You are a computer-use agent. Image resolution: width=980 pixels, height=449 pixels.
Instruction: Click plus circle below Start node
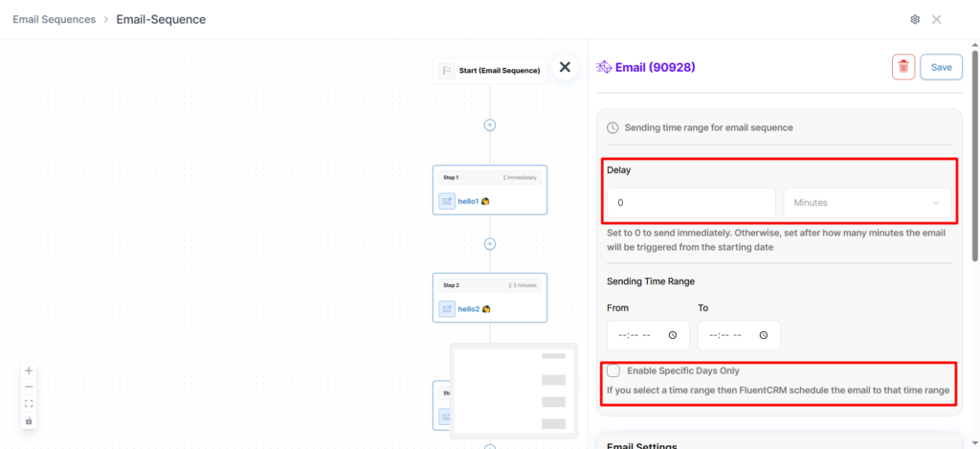click(x=490, y=124)
